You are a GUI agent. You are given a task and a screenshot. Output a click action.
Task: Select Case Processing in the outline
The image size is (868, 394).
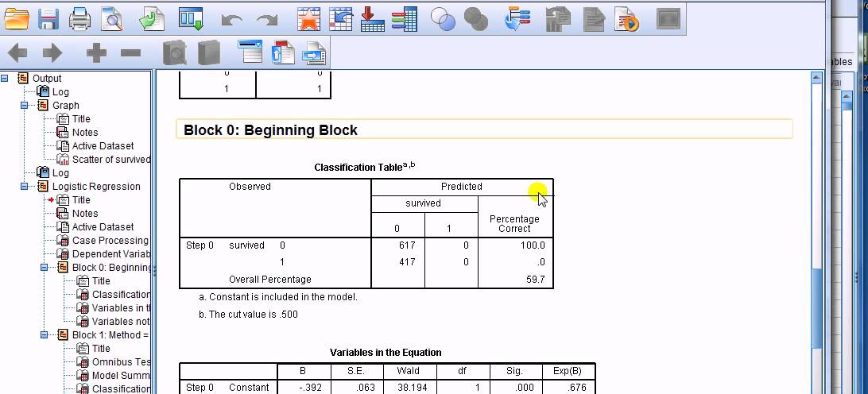click(x=110, y=240)
